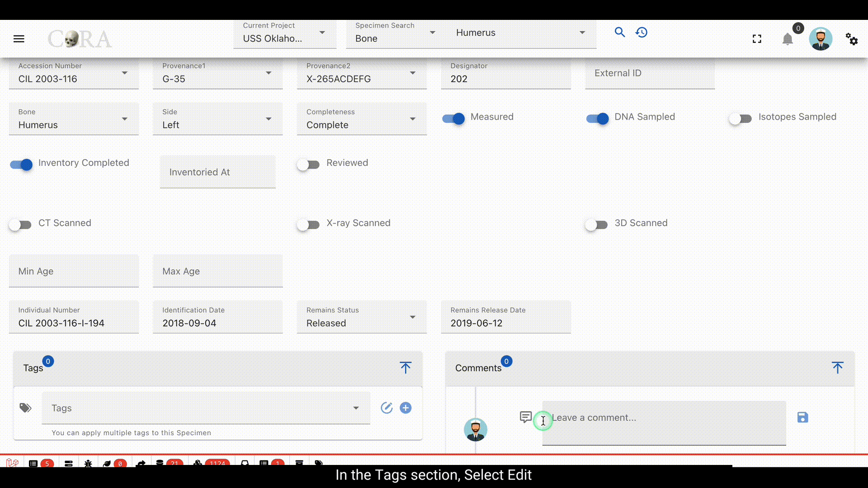Open the Bone field dropdown

point(74,119)
